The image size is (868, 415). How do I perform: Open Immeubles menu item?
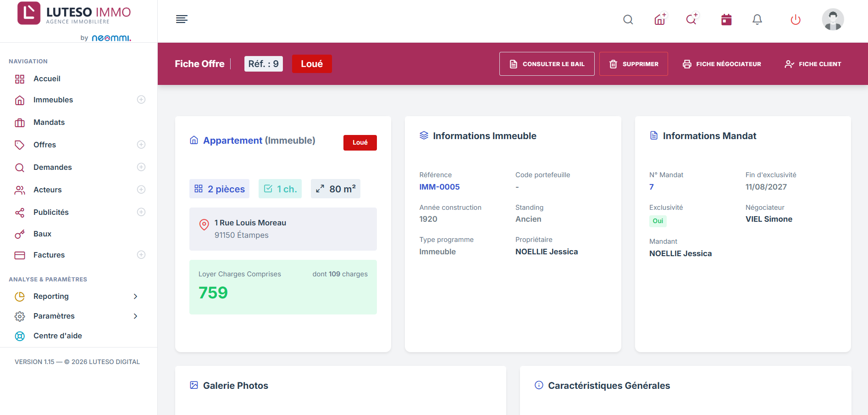click(x=53, y=100)
